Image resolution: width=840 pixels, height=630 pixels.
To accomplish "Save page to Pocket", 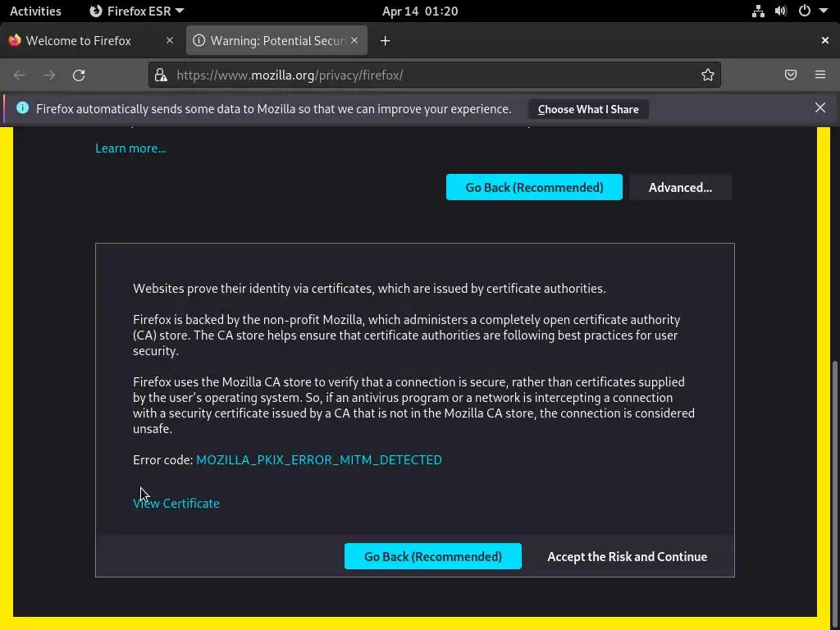I will tap(790, 75).
